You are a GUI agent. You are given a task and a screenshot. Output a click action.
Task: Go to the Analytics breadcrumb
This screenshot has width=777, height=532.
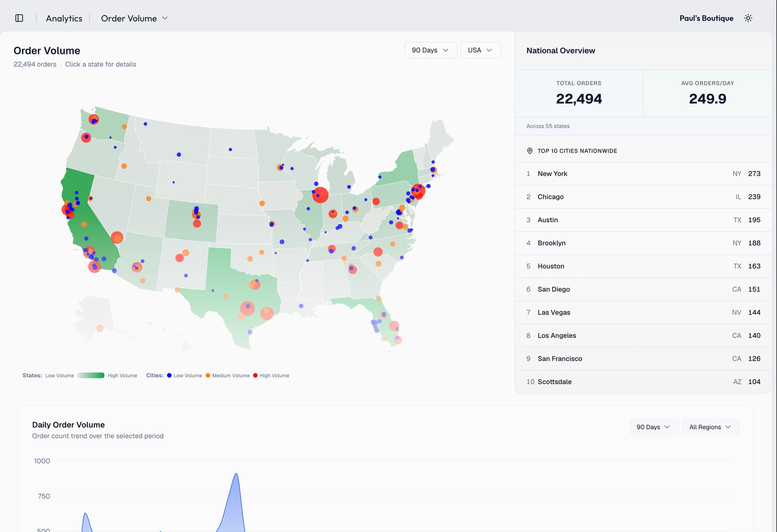[x=64, y=18]
